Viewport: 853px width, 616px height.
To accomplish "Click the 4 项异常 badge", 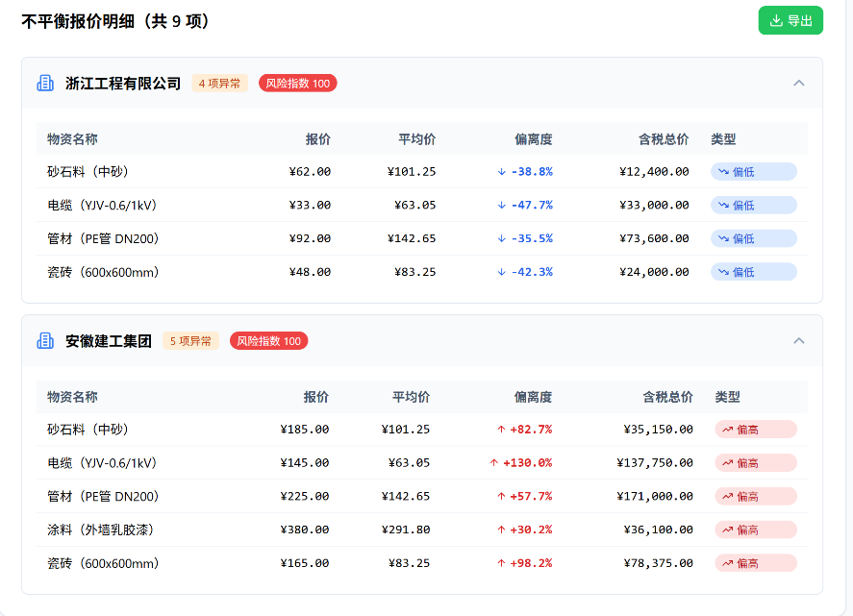I will coord(220,84).
